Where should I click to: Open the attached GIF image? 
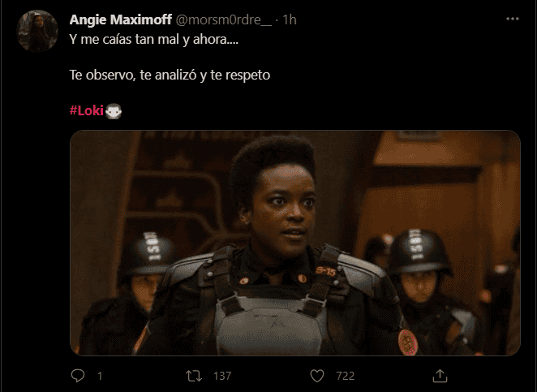click(295, 243)
